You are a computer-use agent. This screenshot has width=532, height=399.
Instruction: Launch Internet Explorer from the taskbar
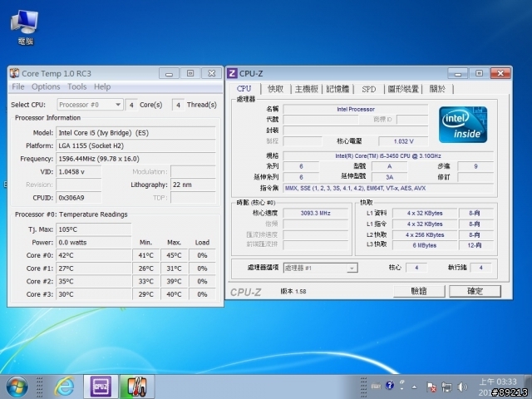[x=64, y=387]
